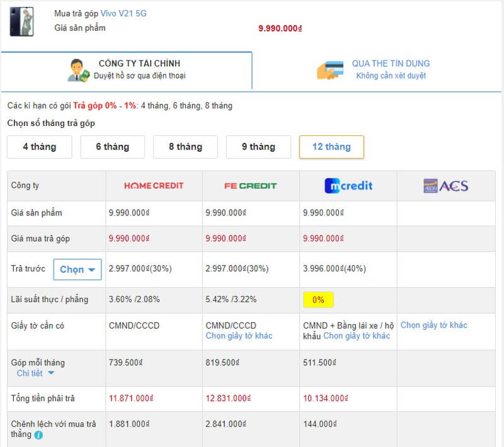Click monthly payment 511.500đ

click(x=319, y=363)
